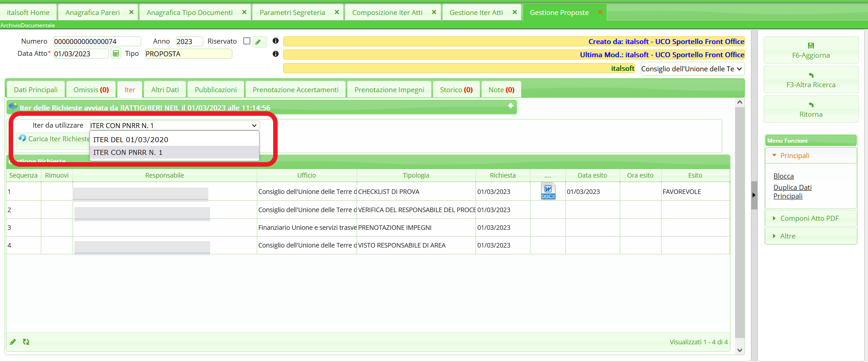Switch to the Pubblicazioni tab
The image size is (868, 362).
pos(216,90)
